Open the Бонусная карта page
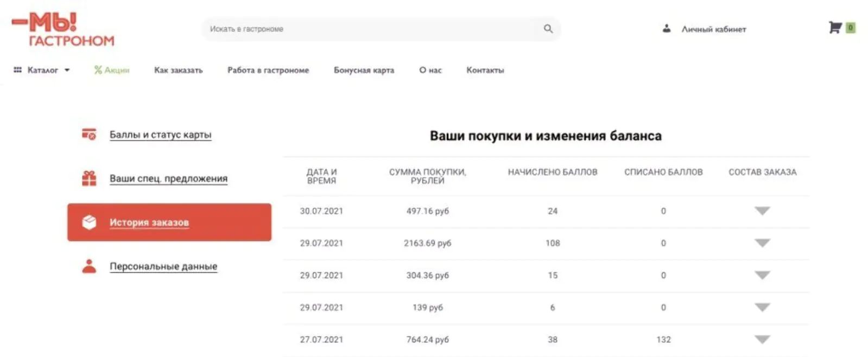This screenshot has width=868, height=357. 364,70
